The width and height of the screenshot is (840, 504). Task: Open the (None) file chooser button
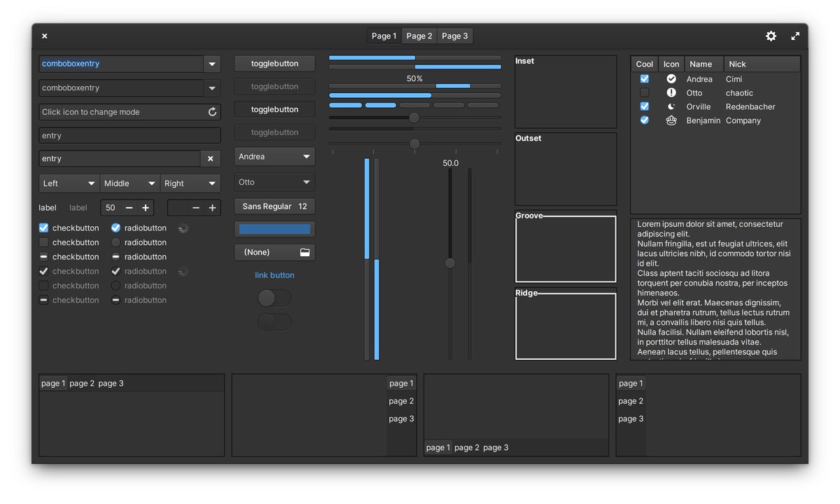pyautogui.click(x=274, y=252)
